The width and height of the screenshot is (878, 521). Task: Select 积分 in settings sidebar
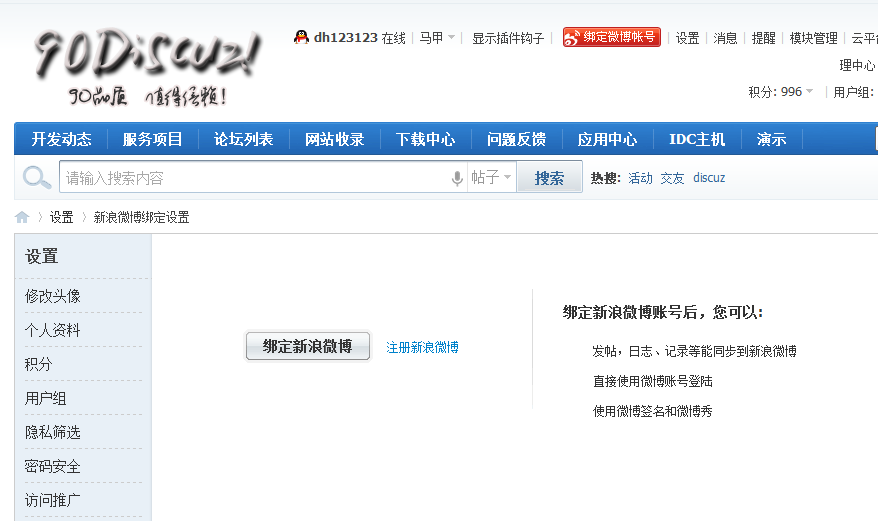pos(38,364)
